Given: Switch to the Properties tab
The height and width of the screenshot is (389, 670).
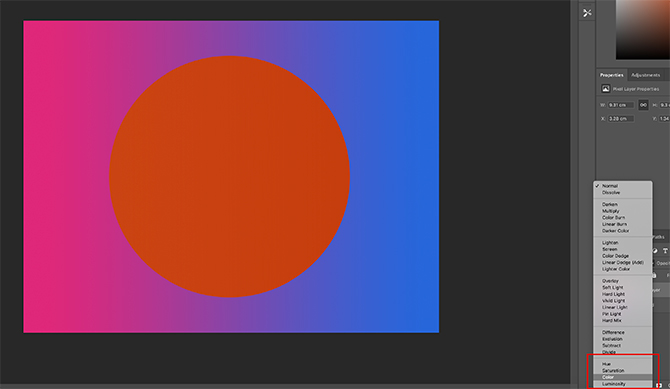Looking at the screenshot, I should [611, 75].
